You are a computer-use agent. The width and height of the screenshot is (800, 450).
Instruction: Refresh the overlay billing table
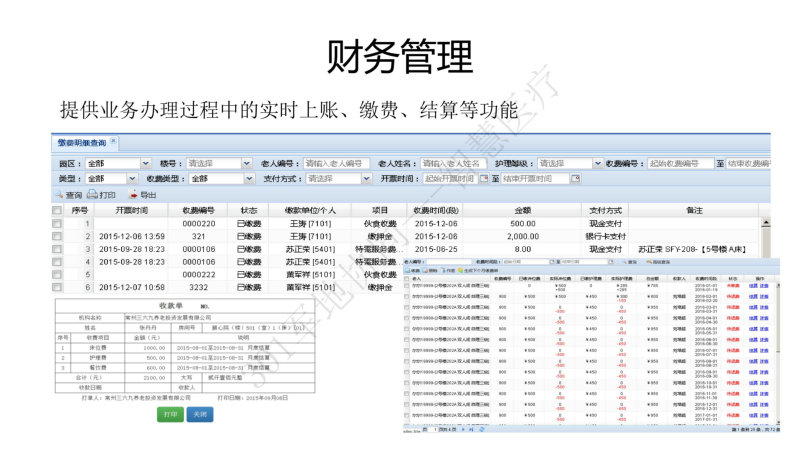(x=482, y=430)
